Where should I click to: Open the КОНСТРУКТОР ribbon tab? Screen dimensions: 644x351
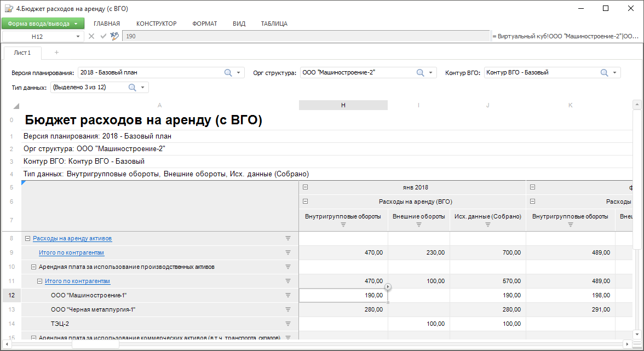[x=156, y=24]
